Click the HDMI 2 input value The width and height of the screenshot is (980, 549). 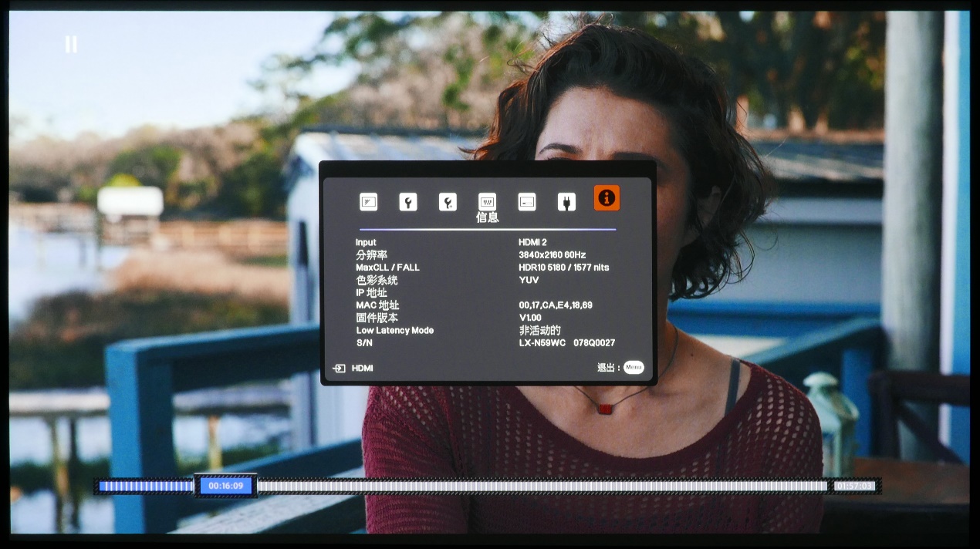(532, 242)
